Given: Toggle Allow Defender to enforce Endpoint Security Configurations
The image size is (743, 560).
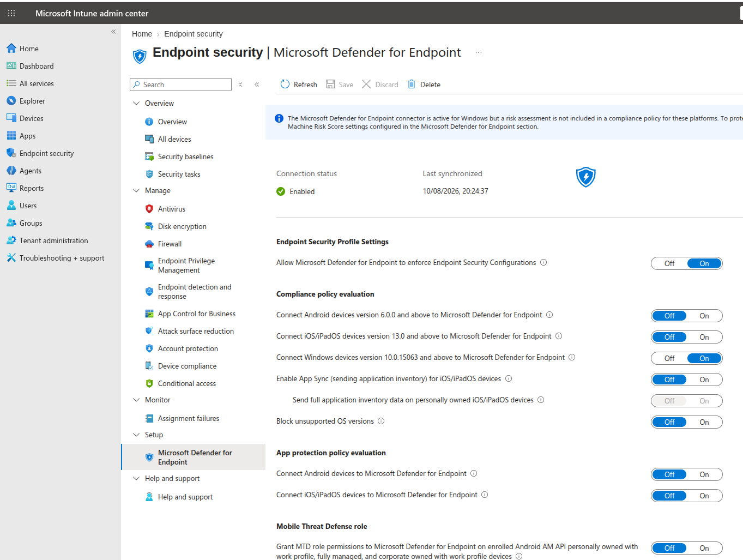Looking at the screenshot, I should [686, 263].
